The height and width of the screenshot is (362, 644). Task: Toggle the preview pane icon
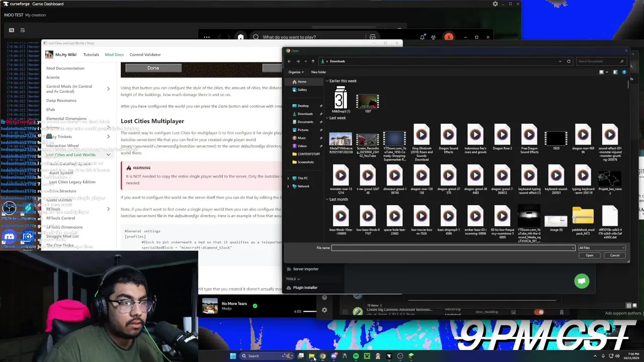click(x=615, y=72)
